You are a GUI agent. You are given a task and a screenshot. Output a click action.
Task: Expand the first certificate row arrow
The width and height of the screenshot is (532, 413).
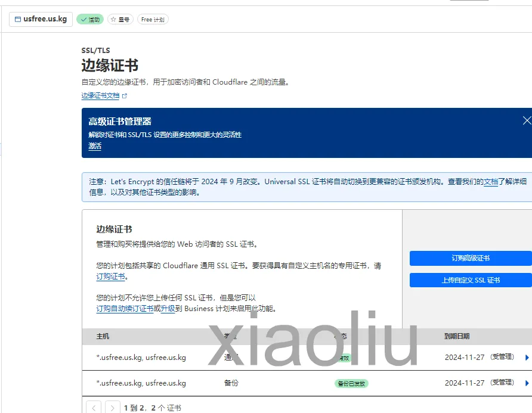[x=527, y=358]
